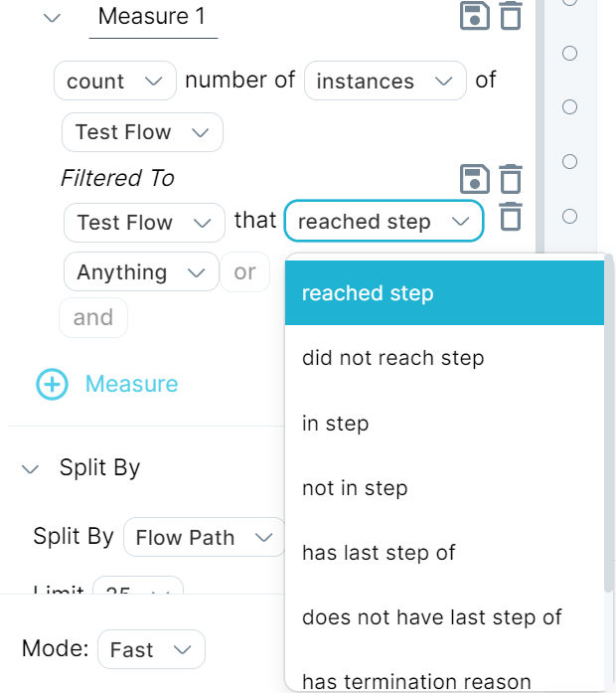Collapse the Measure 1 section chevron
Screen dimensions: 616x693
(x=52, y=18)
